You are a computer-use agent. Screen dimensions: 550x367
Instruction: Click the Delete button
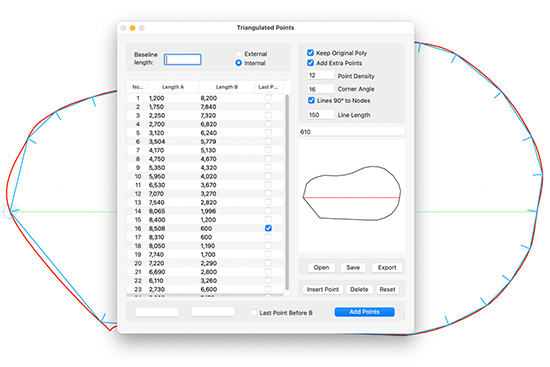point(359,289)
